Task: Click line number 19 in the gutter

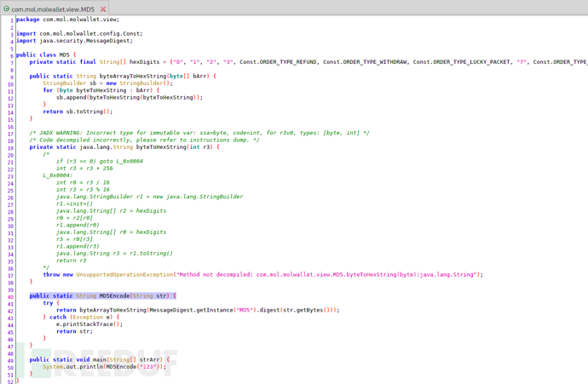Action: pyautogui.click(x=10, y=148)
